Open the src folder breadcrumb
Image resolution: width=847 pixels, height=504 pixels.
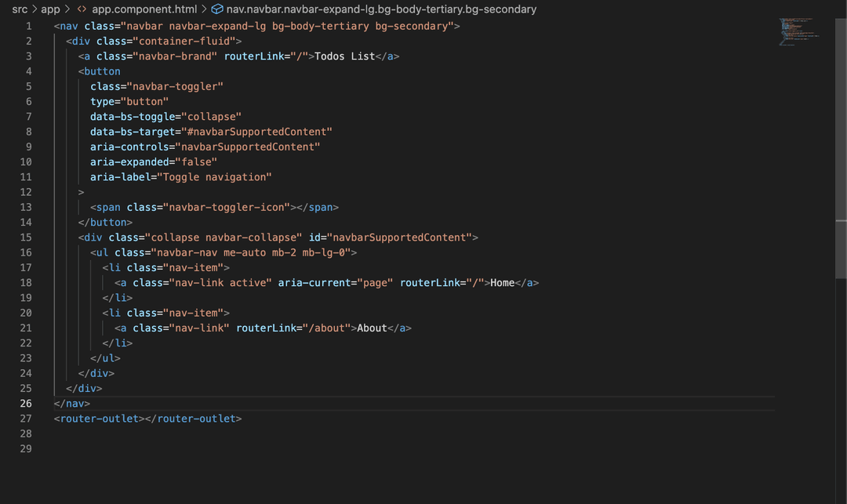(x=20, y=9)
